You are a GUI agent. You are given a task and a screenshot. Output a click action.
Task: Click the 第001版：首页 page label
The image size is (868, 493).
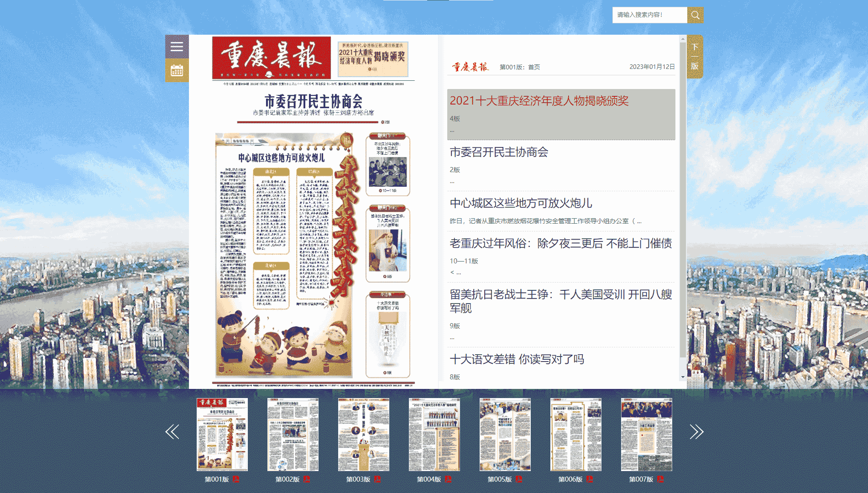(520, 67)
